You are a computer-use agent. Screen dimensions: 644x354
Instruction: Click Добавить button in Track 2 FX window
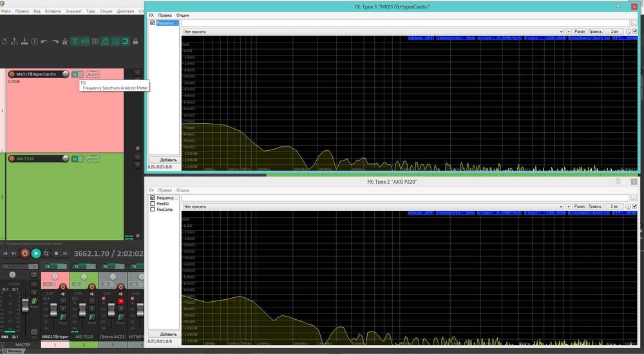point(164,334)
